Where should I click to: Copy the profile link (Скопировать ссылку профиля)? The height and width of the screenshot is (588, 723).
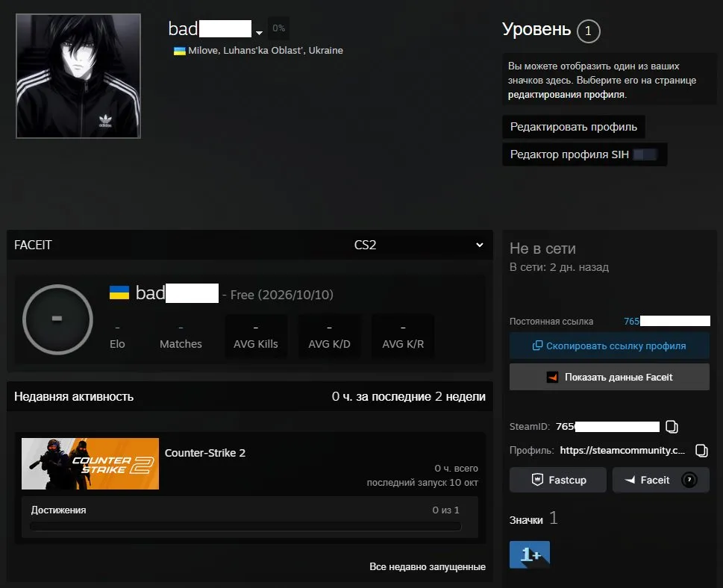(609, 346)
